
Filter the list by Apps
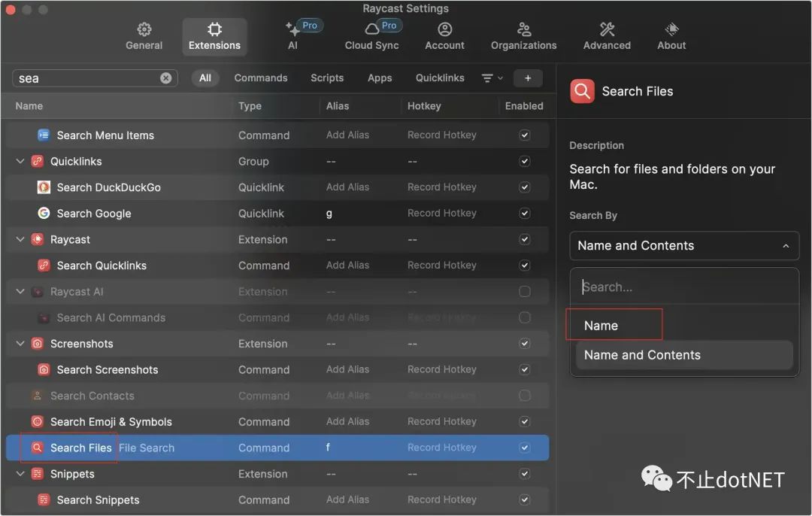tap(380, 78)
